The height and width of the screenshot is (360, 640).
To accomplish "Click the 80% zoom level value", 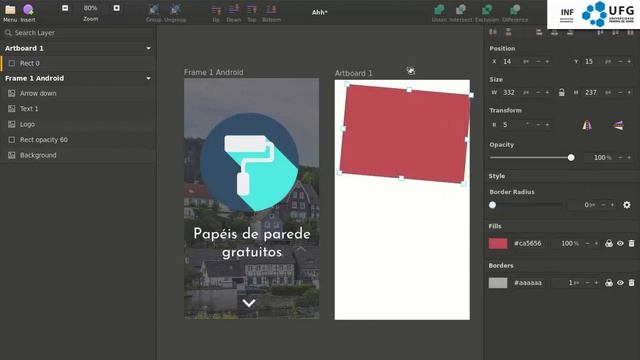I will point(91,8).
